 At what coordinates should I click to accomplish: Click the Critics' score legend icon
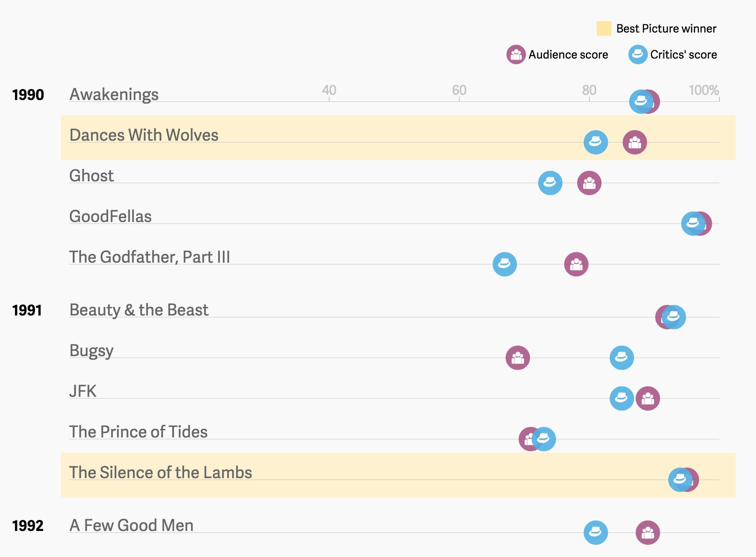[638, 54]
